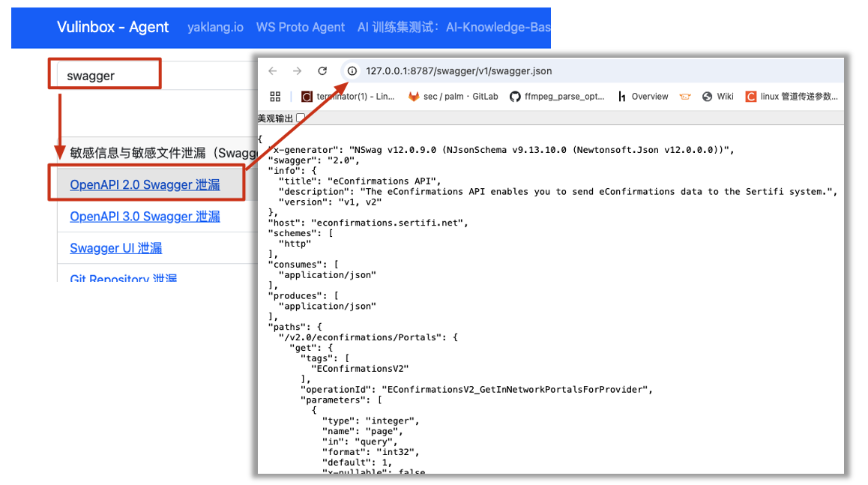Viewport: 868px width, 485px height.
Task: Click the "x-generator" line in JSON
Action: pos(501,149)
